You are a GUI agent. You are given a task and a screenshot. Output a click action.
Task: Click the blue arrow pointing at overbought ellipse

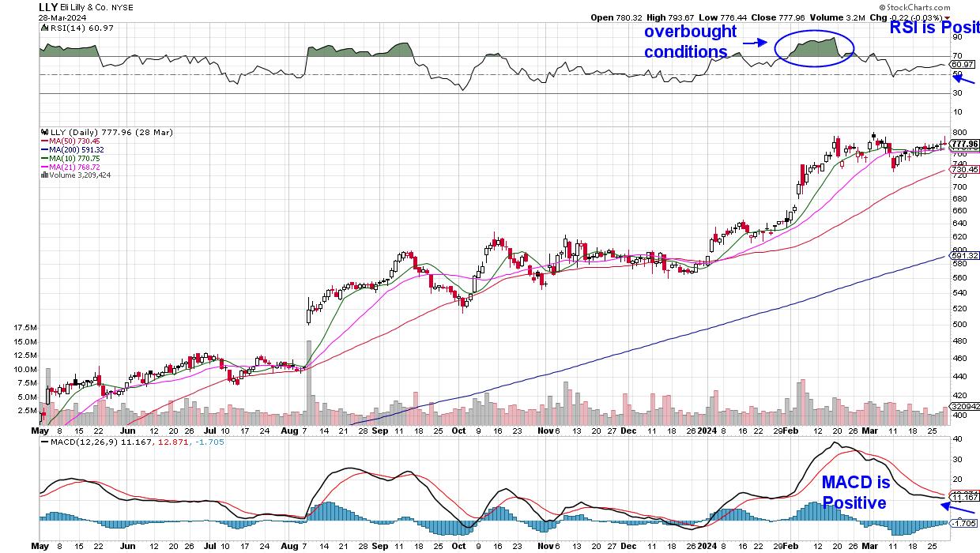pos(756,44)
